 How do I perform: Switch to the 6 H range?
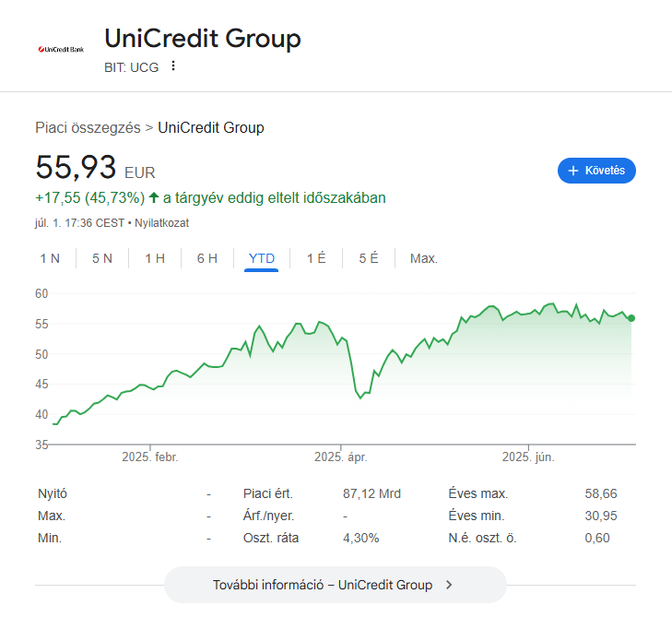[x=207, y=258]
